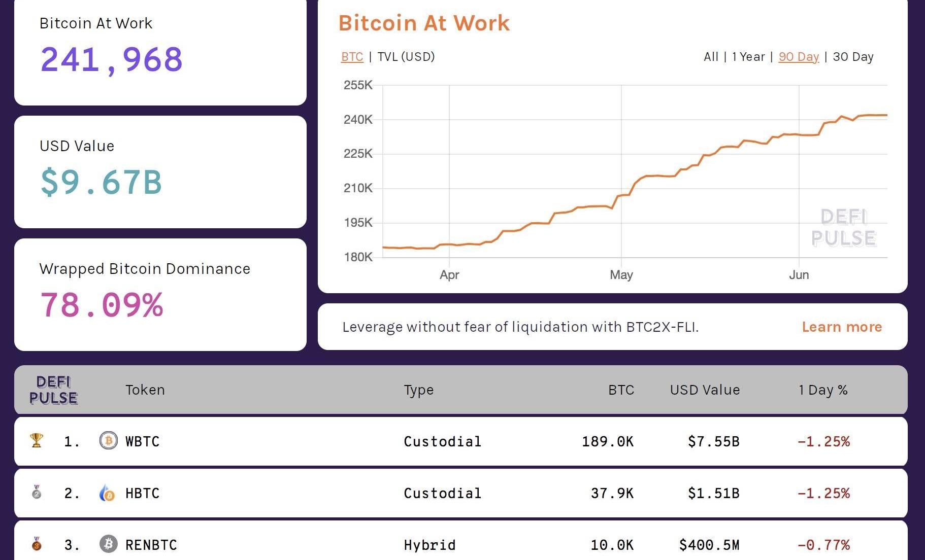925x560 pixels.
Task: Sort table by BTC column
Action: (621, 390)
